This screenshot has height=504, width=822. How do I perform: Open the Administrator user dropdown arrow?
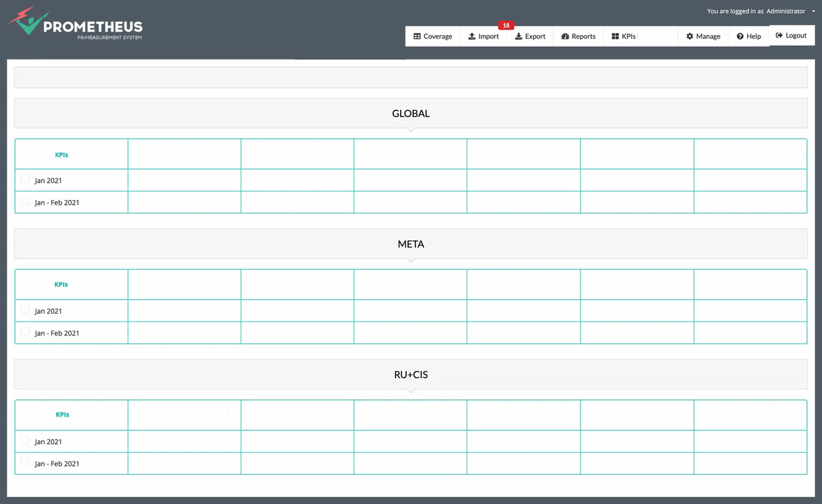point(813,11)
